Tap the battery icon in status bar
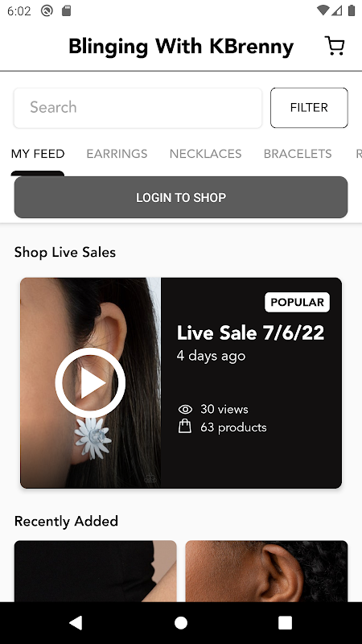 pos(352,10)
